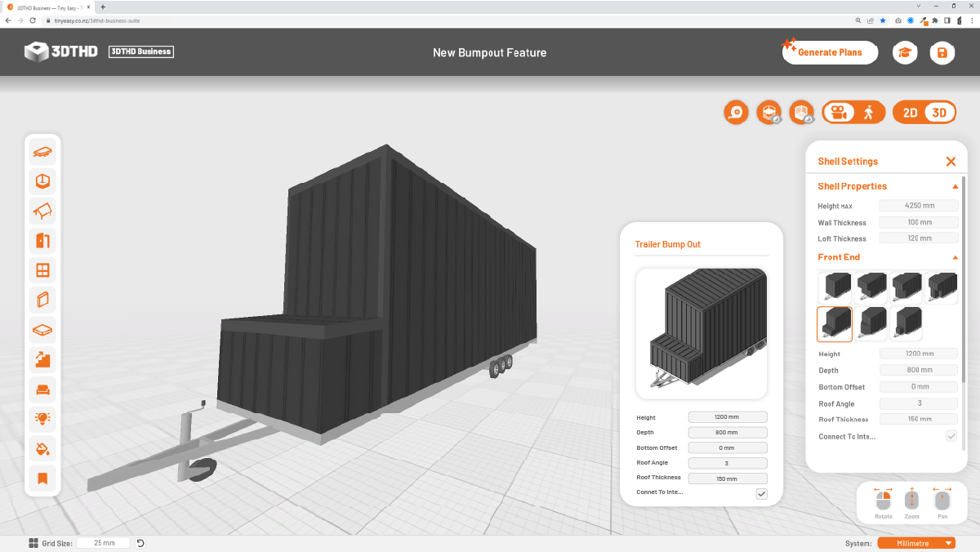
Task: Open the System units dropdown
Action: tap(916, 543)
